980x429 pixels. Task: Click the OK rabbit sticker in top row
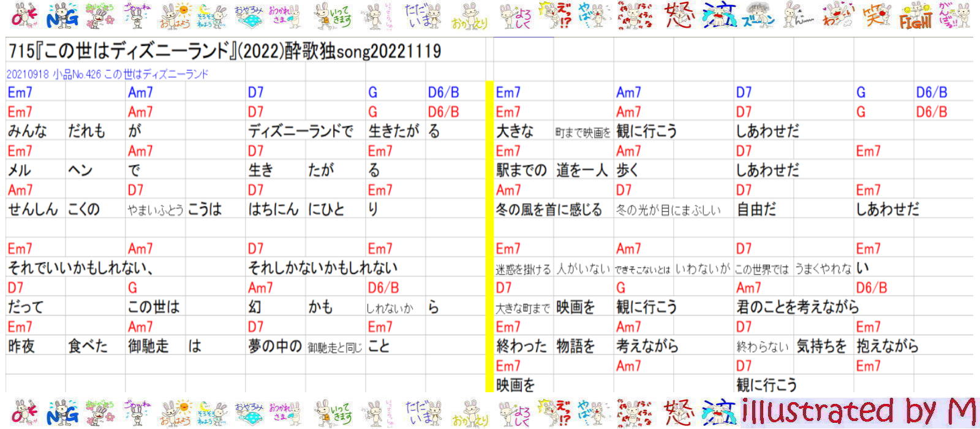[x=24, y=16]
